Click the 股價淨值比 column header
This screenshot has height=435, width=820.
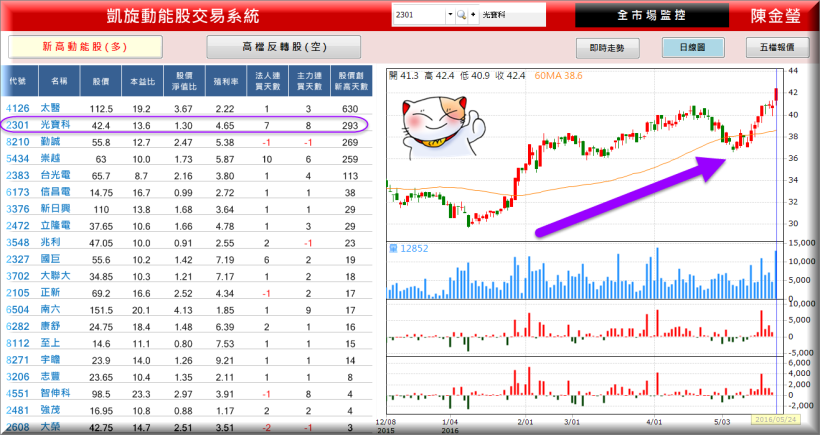(184, 81)
